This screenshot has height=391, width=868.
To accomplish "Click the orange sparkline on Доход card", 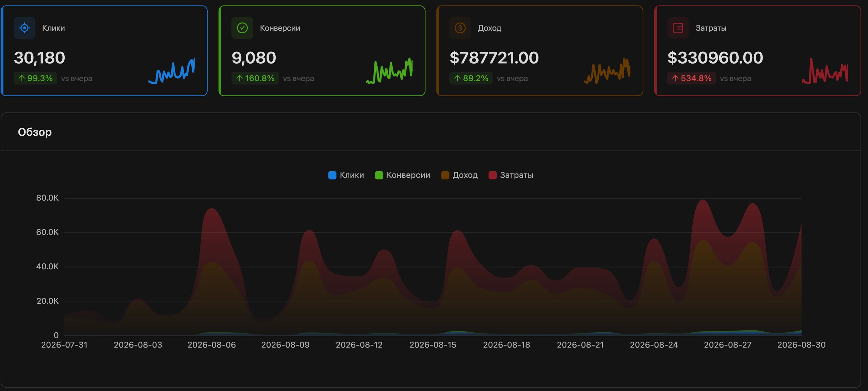I will (608, 71).
